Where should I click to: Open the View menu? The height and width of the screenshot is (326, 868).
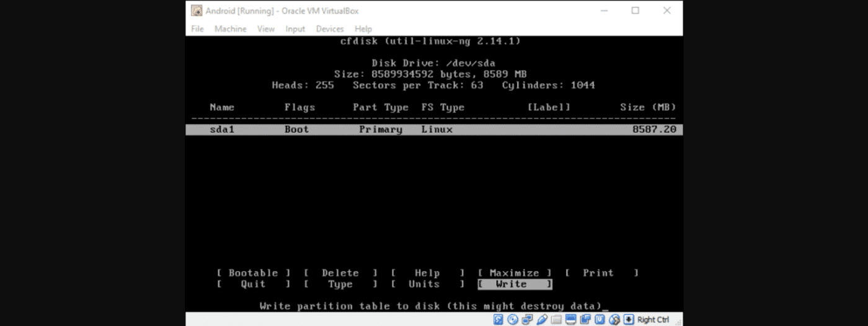[x=265, y=29]
